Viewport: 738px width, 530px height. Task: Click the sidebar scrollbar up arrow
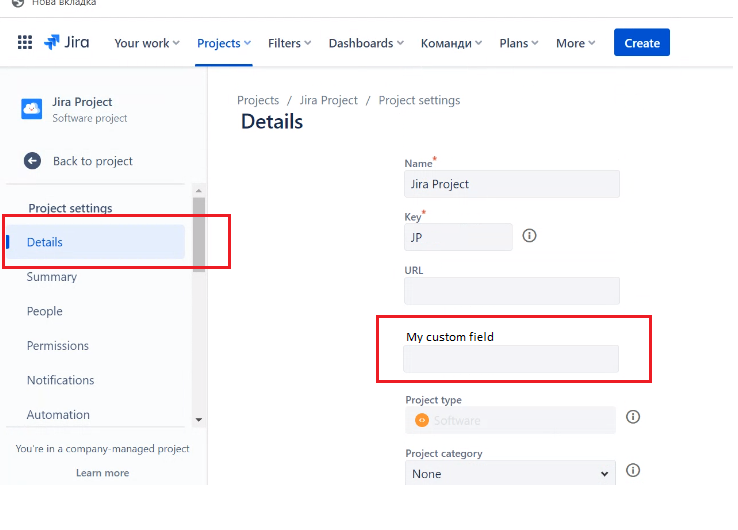click(x=199, y=191)
